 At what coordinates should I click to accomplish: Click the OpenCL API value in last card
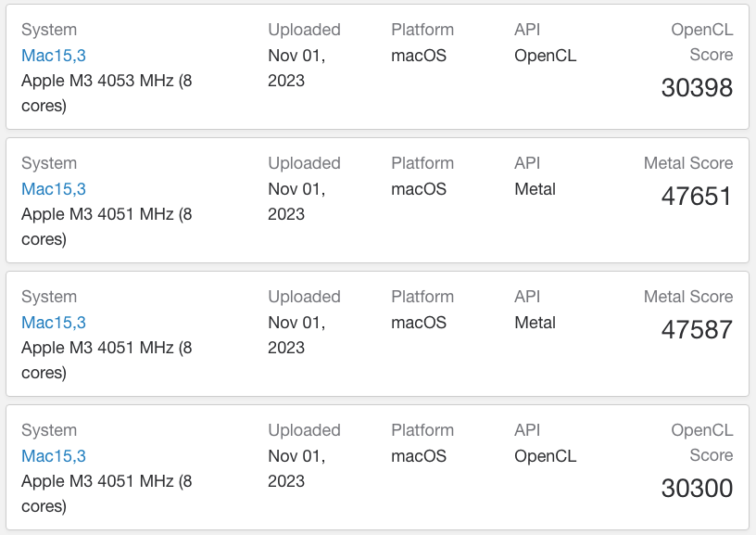(546, 456)
